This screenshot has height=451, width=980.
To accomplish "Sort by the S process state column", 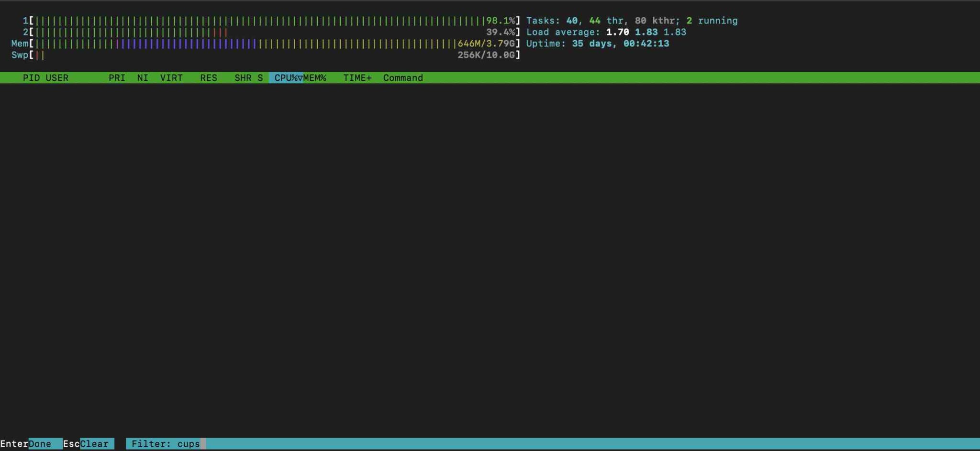I will pos(260,77).
